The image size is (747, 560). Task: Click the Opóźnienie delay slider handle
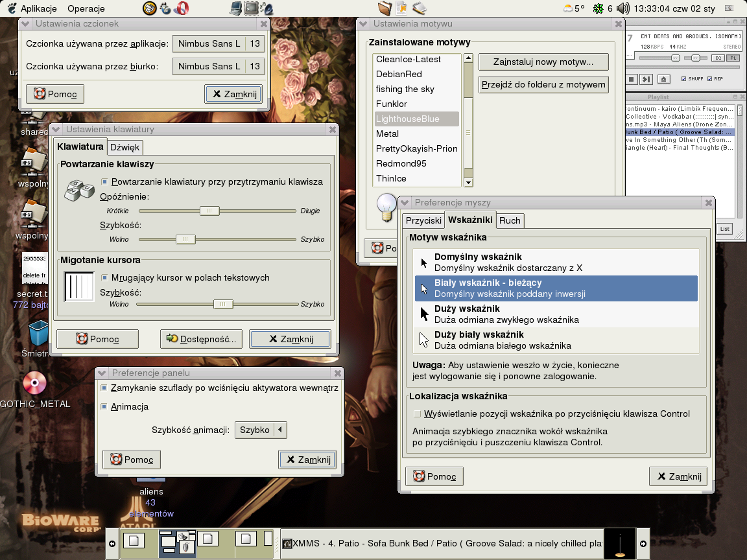click(209, 211)
